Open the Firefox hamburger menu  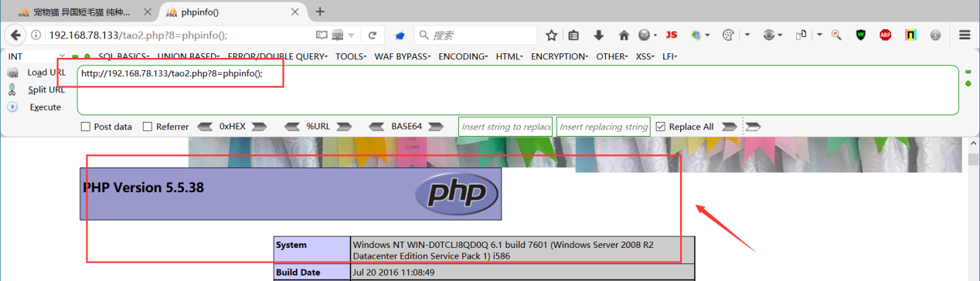point(965,36)
